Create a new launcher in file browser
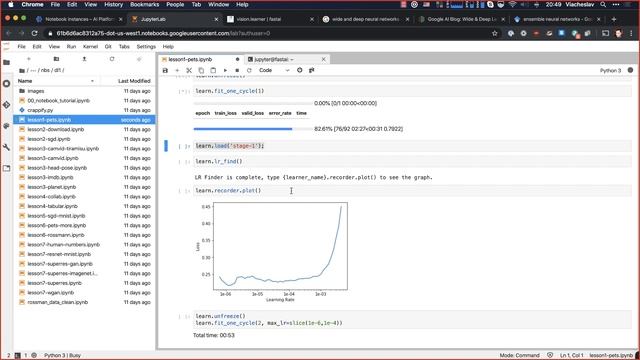This screenshot has height=360, width=640. click(x=29, y=59)
